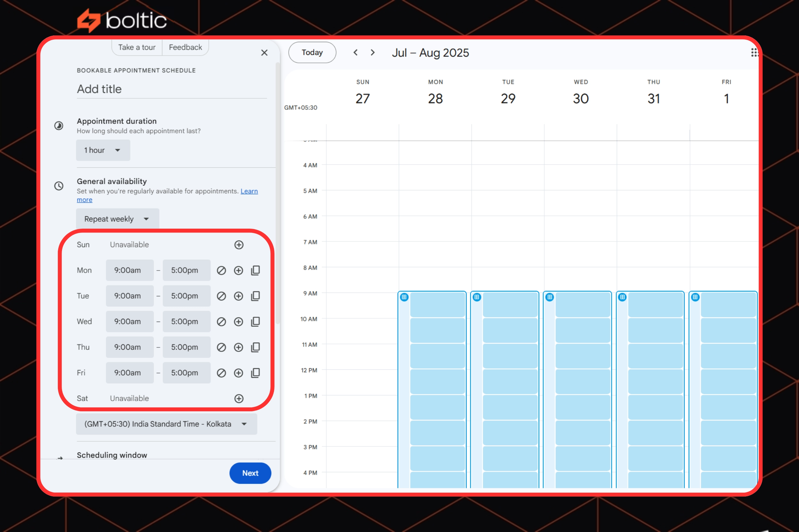This screenshot has height=532, width=799.
Task: Select Take a tour
Action: pos(136,47)
